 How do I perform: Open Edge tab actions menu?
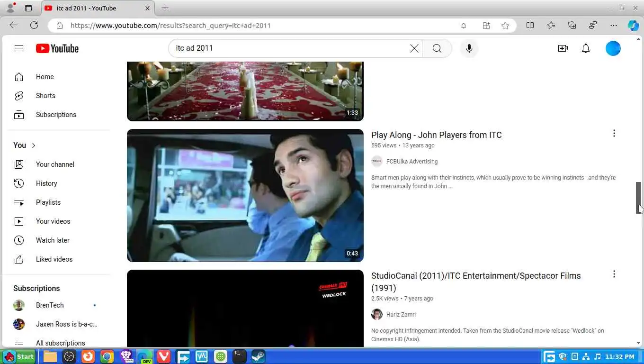(28, 8)
